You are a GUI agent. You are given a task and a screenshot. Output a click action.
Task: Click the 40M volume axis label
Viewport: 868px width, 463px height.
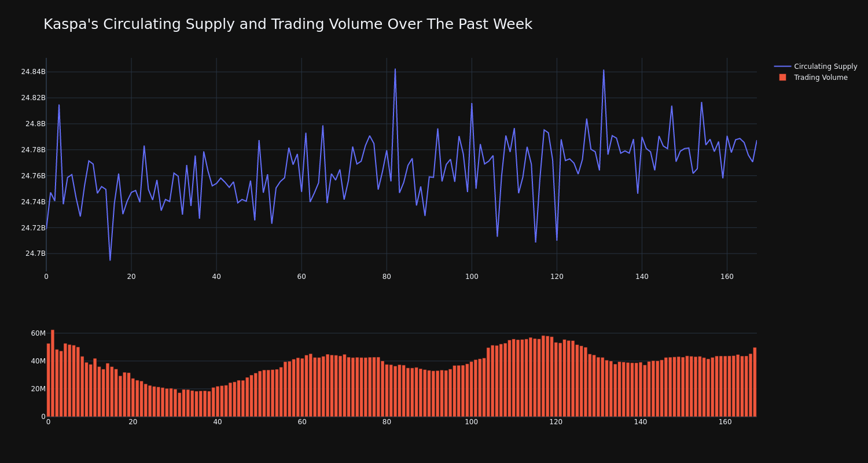[x=38, y=361]
